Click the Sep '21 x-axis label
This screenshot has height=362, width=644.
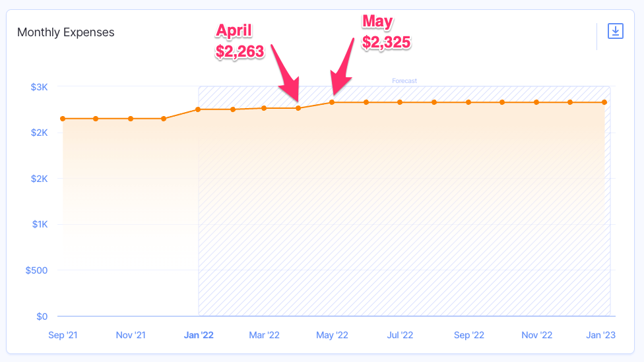tap(63, 335)
